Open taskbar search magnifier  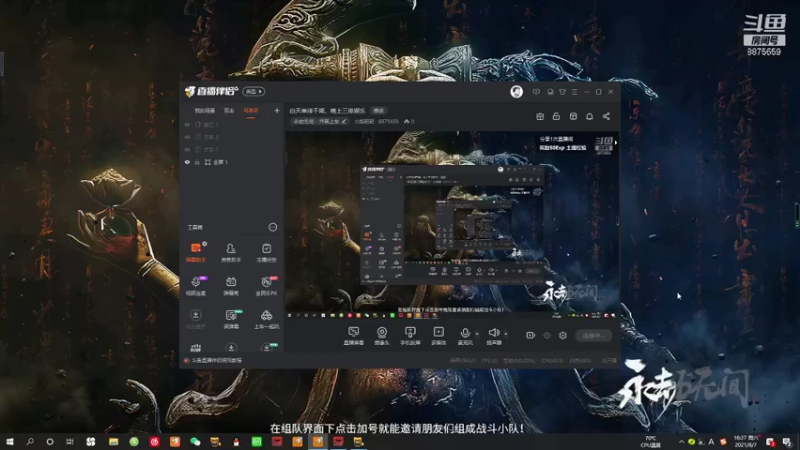pos(30,441)
